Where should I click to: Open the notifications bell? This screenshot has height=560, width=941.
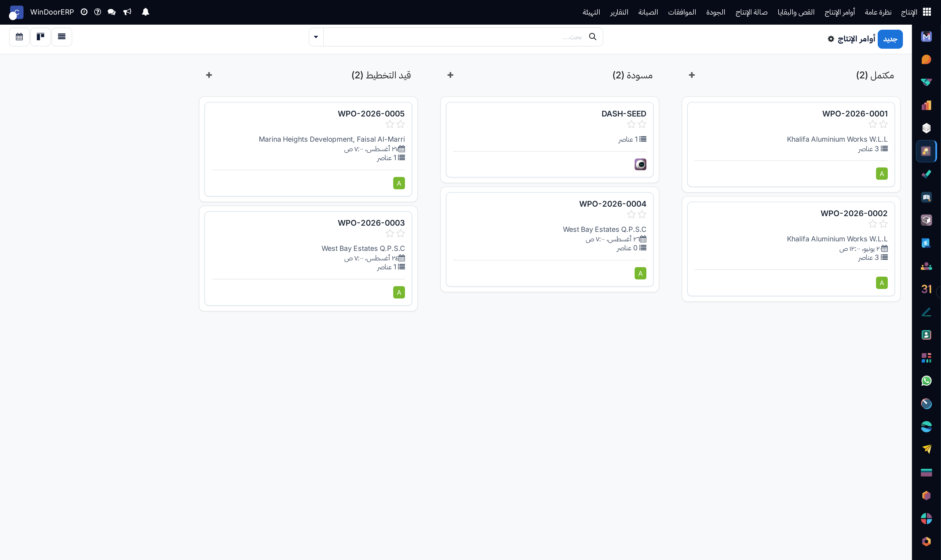(x=145, y=12)
